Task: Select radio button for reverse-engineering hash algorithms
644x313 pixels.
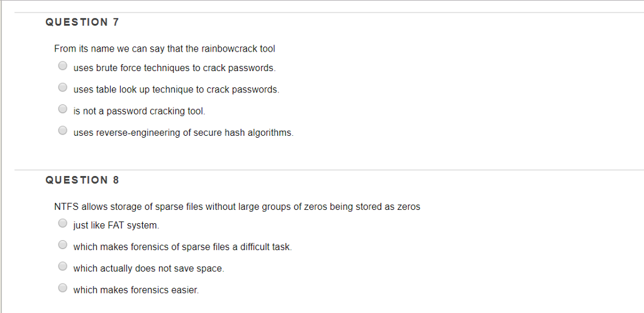Action: tap(62, 131)
